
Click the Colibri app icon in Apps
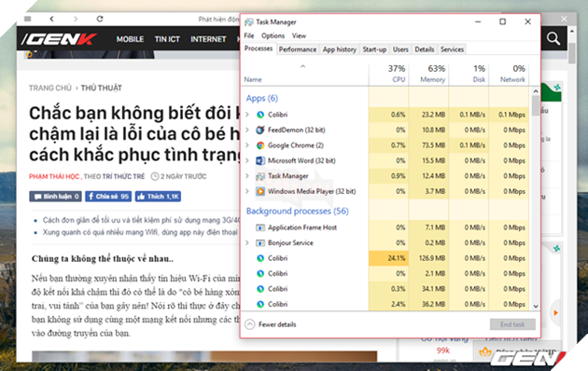[260, 115]
